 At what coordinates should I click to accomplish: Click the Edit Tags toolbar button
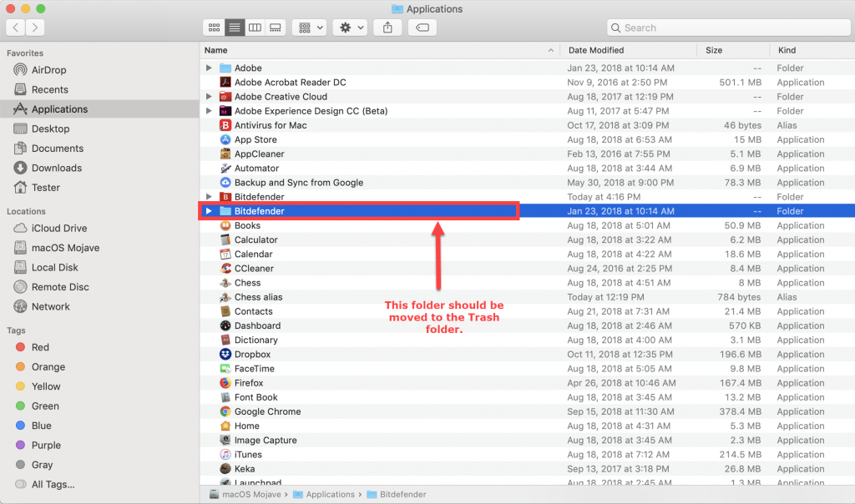point(422,28)
